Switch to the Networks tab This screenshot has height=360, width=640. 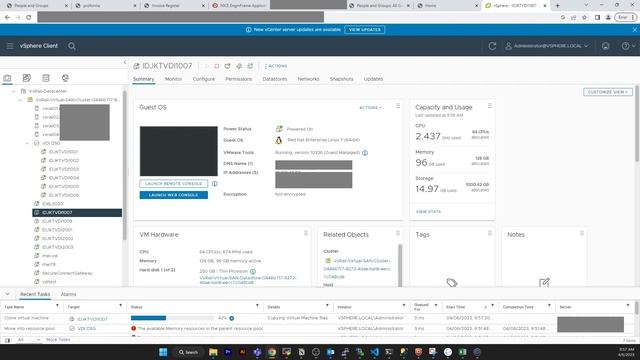(309, 79)
